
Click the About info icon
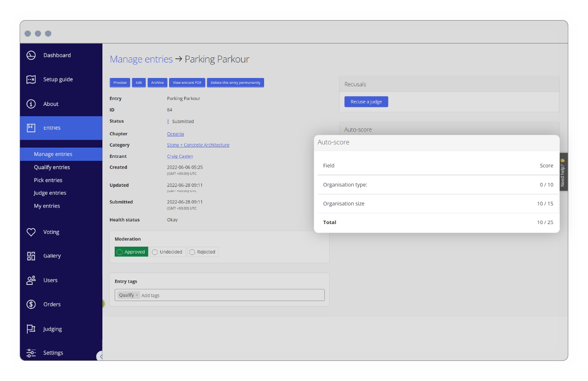[x=31, y=104]
